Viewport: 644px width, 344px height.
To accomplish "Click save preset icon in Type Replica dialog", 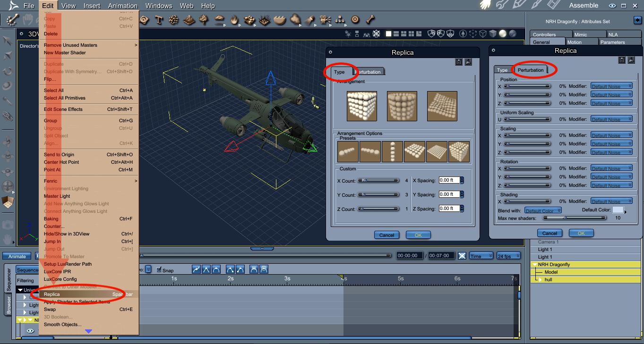I will pyautogui.click(x=459, y=62).
